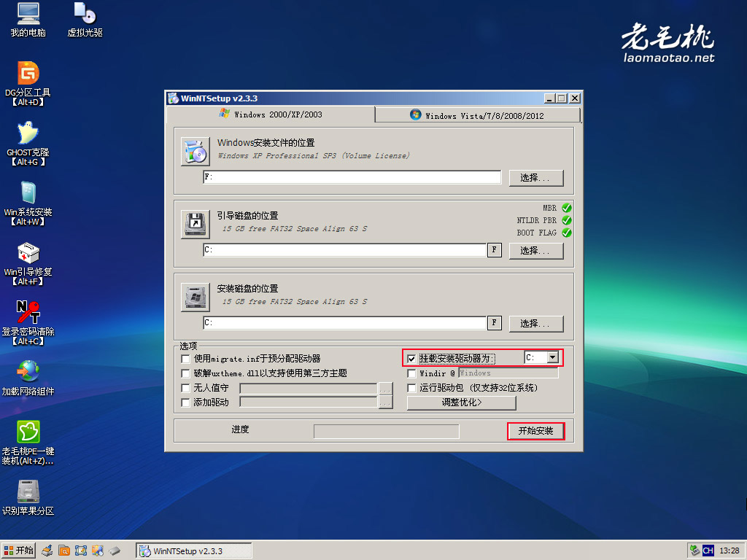The image size is (747, 560).
Task: Click 选择 for installation drive location
Action: pos(536,324)
